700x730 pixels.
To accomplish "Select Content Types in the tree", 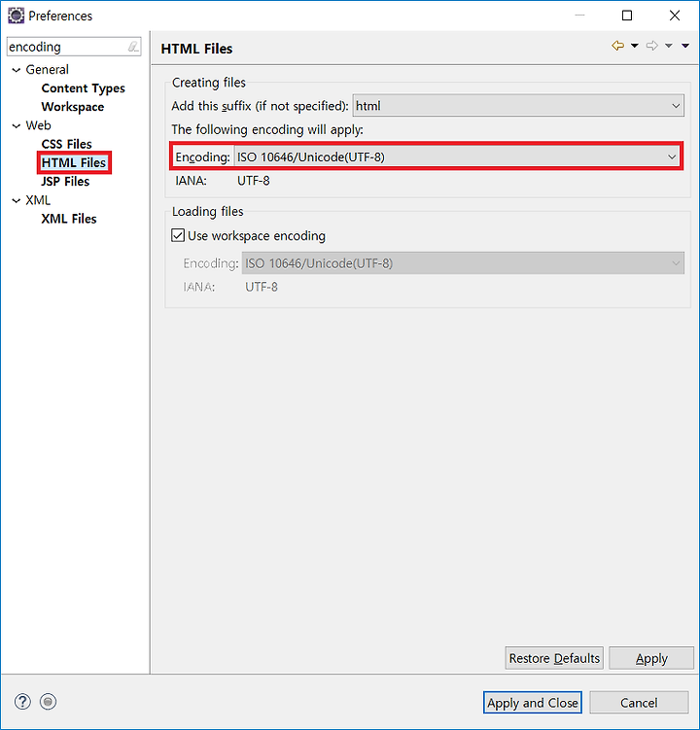I will 83,88.
